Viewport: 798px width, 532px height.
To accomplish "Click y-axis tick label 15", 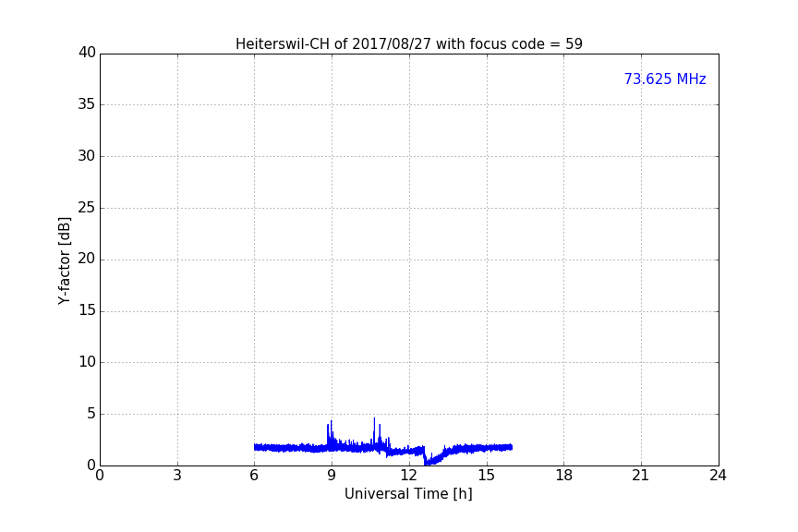I will point(87,310).
